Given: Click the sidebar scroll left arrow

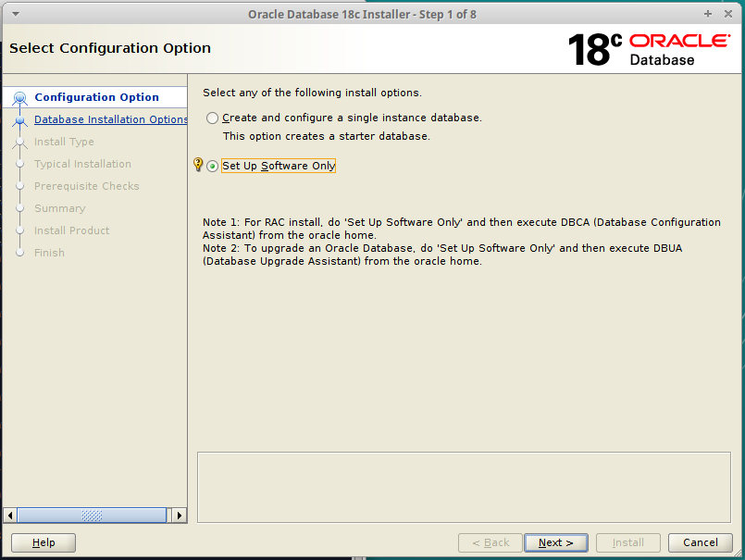Looking at the screenshot, I should 10,516.
